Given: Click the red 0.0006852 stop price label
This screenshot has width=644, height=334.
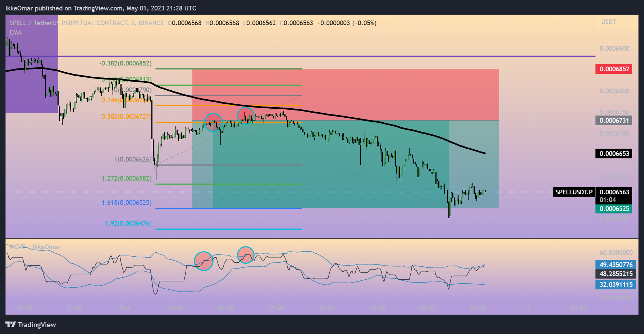Looking at the screenshot, I should 614,69.
